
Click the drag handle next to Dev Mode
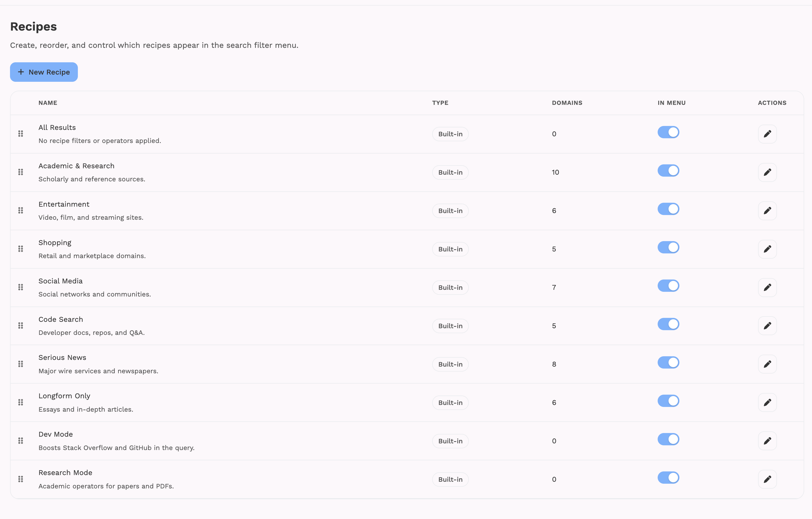(21, 441)
